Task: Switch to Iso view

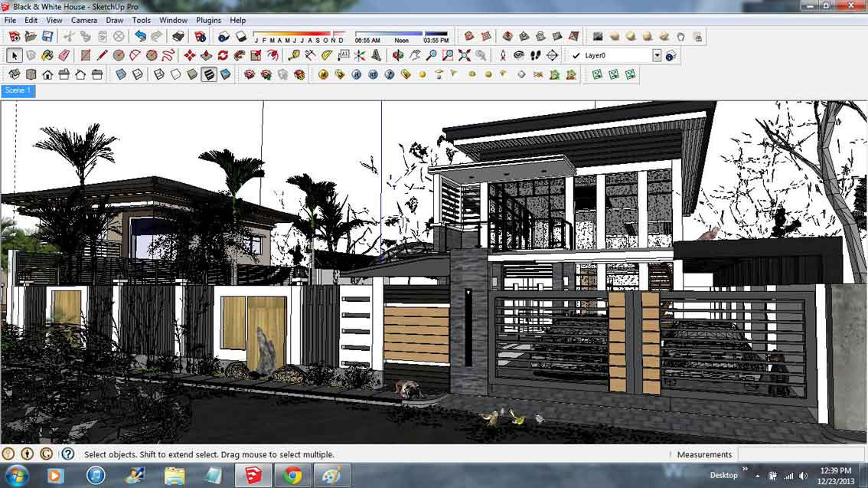Action: pos(15,74)
